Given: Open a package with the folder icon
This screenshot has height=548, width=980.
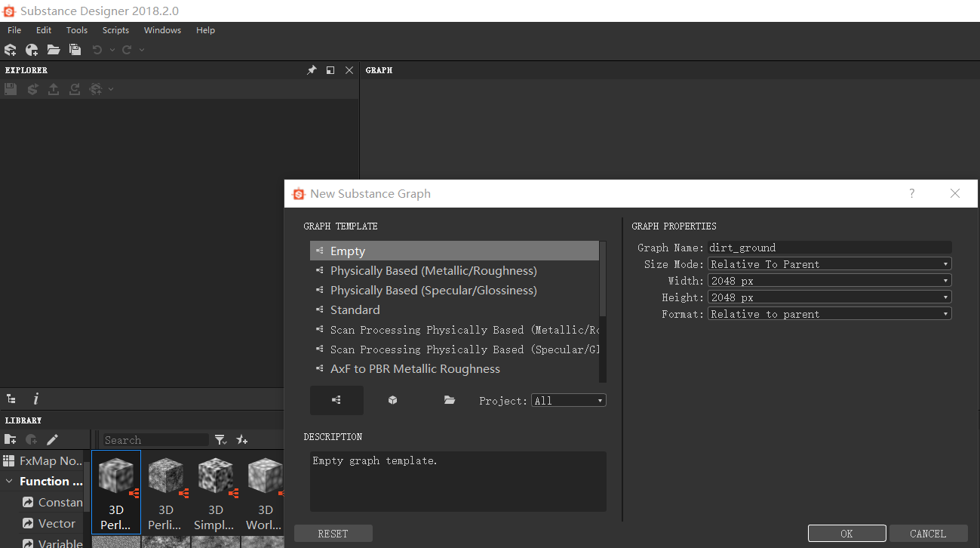Looking at the screenshot, I should coord(54,50).
